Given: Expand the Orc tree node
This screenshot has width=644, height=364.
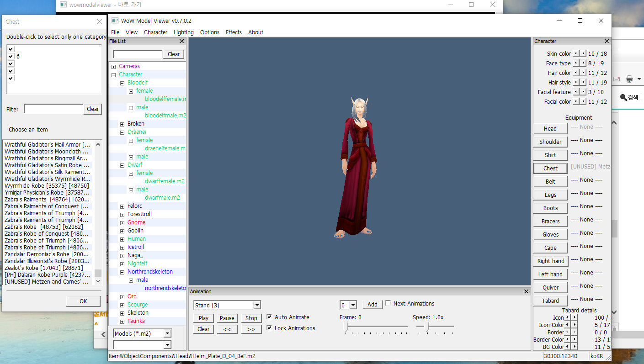Looking at the screenshot, I should pyautogui.click(x=122, y=297).
